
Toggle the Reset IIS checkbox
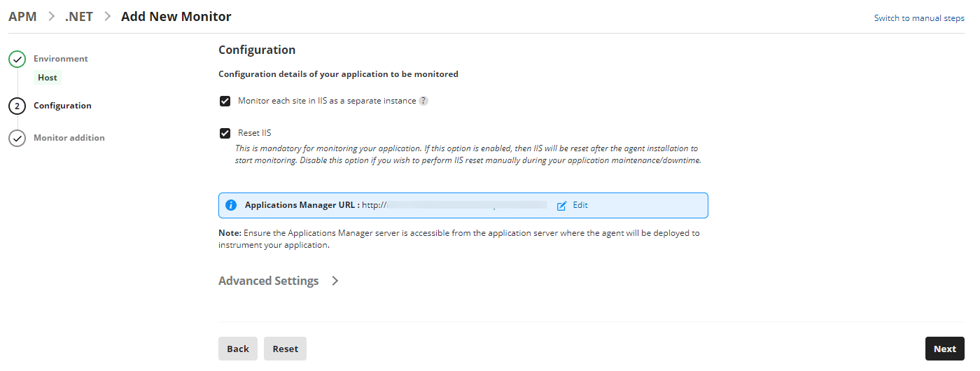[x=225, y=133]
